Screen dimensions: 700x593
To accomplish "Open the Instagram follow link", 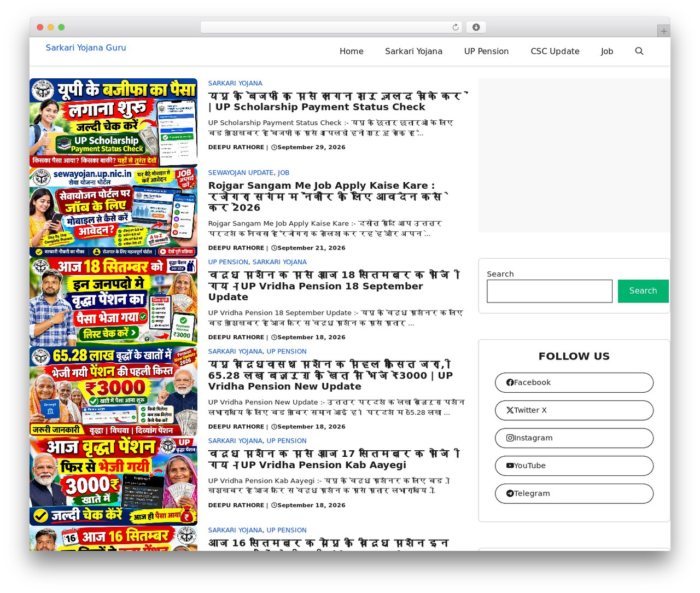I will click(574, 438).
